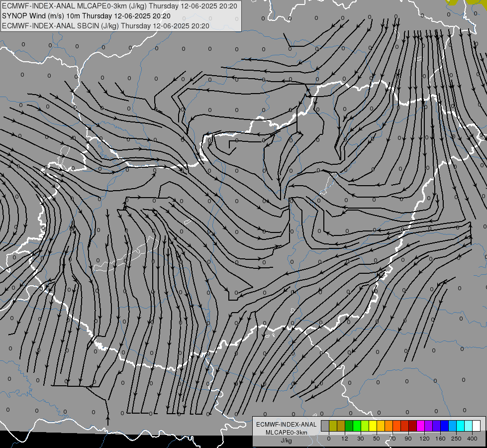Click the J/kg unit label in legend
The image size is (487, 448).
(x=287, y=441)
